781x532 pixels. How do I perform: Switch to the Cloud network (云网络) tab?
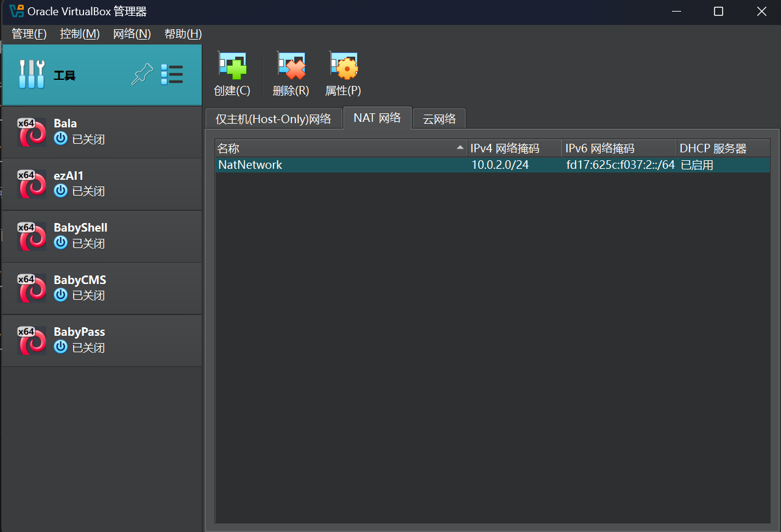pyautogui.click(x=439, y=119)
